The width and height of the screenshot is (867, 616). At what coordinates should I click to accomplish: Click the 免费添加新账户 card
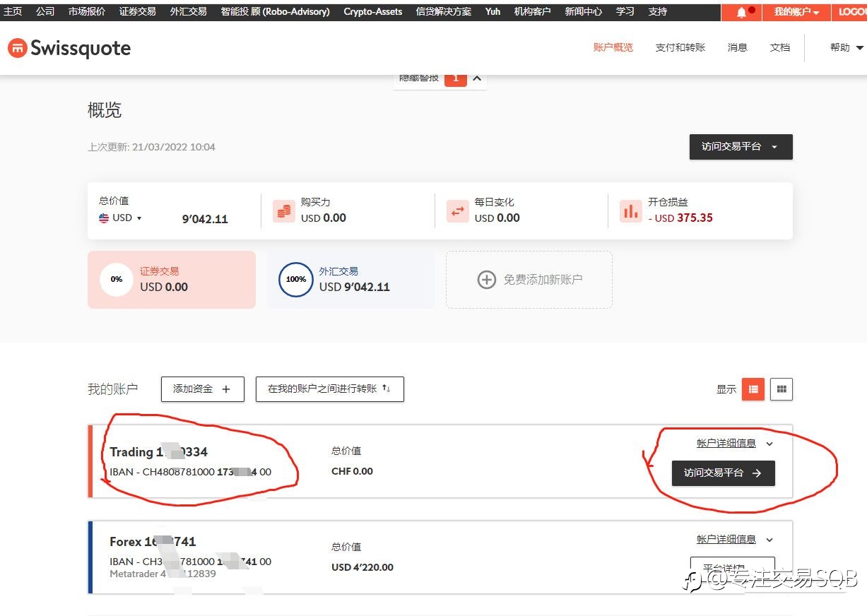click(x=529, y=280)
